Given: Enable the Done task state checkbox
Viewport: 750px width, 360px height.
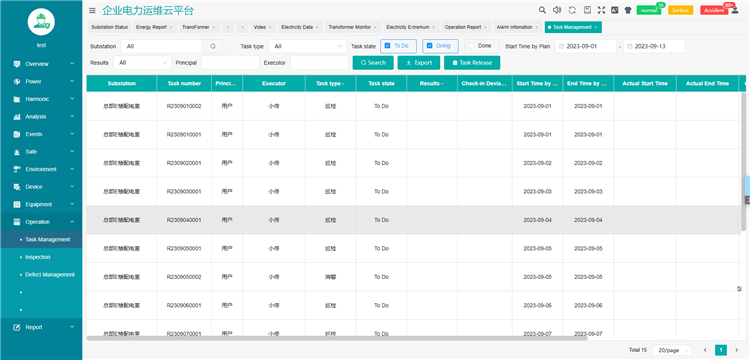Looking at the screenshot, I should pyautogui.click(x=472, y=46).
